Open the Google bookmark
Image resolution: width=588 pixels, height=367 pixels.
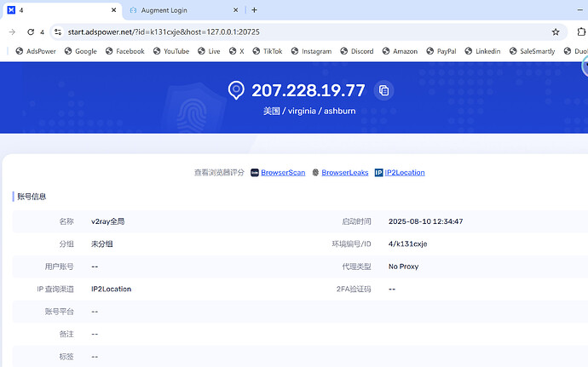pyautogui.click(x=81, y=51)
